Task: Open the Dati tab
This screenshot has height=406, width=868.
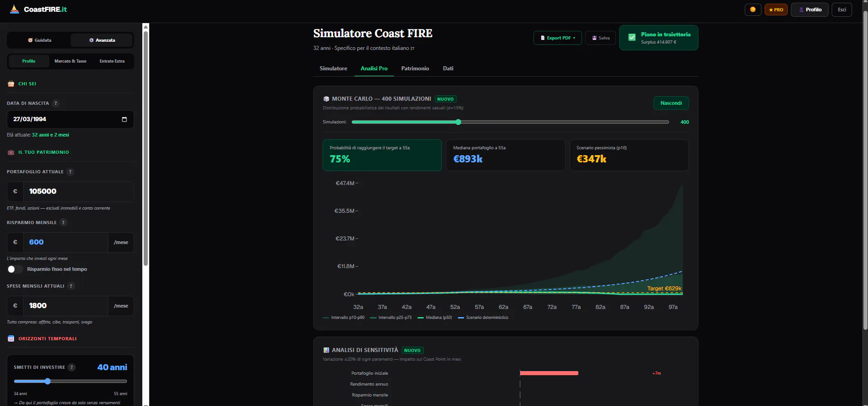Action: point(448,68)
